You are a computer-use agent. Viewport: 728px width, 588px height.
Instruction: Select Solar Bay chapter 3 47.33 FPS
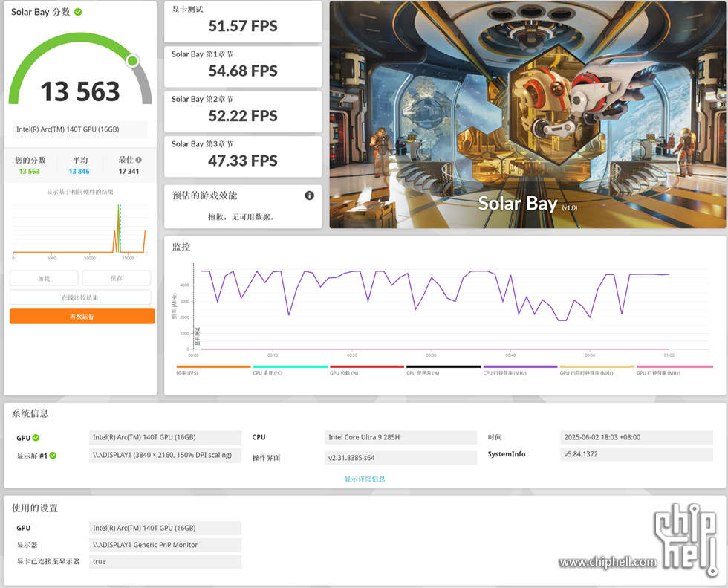(x=243, y=161)
